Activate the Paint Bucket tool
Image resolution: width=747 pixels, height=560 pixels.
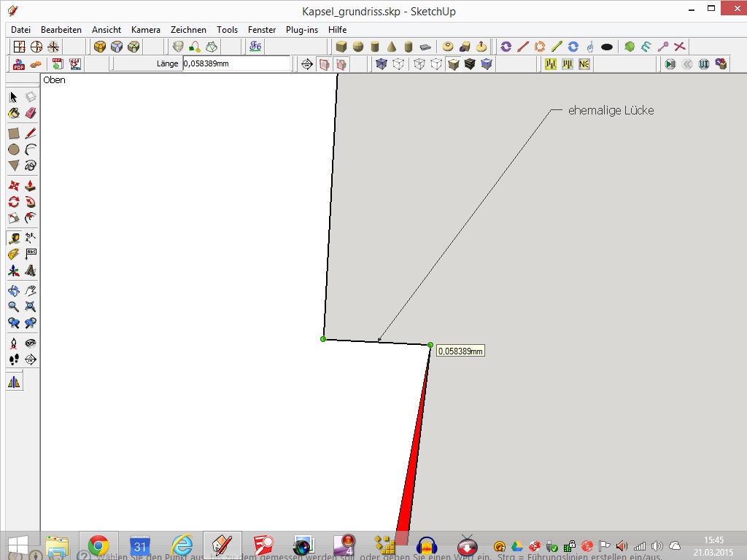[13, 113]
